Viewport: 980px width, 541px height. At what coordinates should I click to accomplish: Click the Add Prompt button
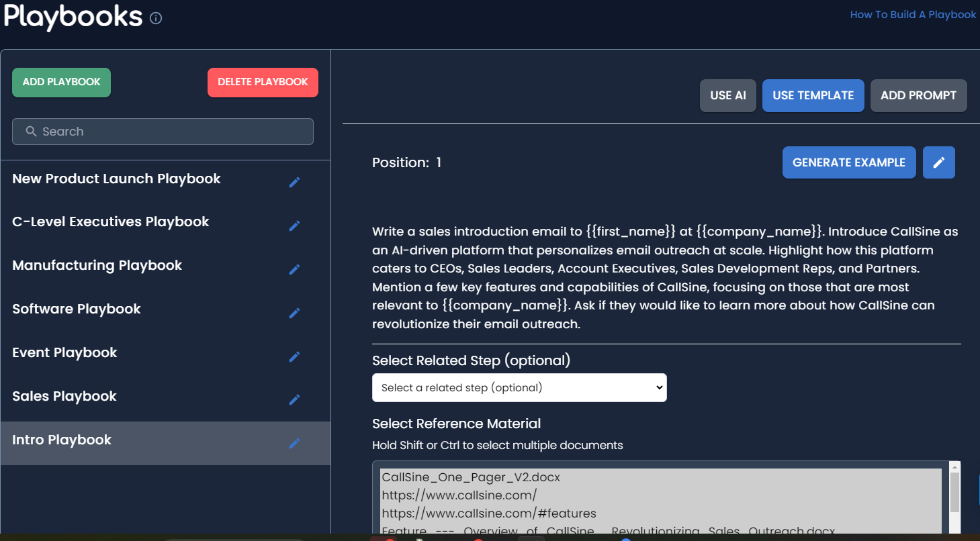918,95
